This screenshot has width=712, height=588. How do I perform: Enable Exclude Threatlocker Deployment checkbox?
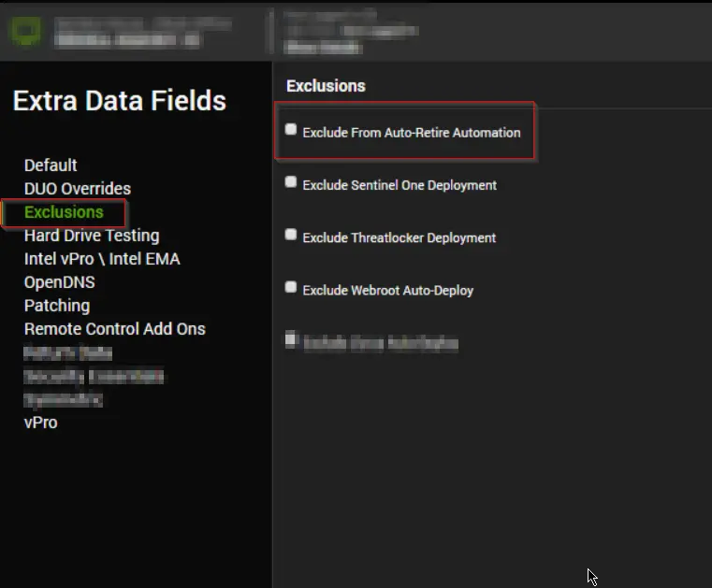click(291, 235)
